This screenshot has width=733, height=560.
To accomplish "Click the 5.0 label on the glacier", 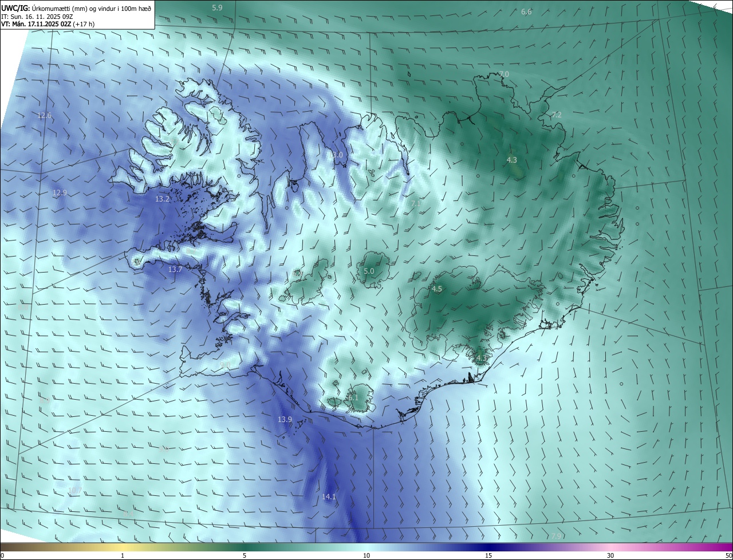I will click(369, 271).
